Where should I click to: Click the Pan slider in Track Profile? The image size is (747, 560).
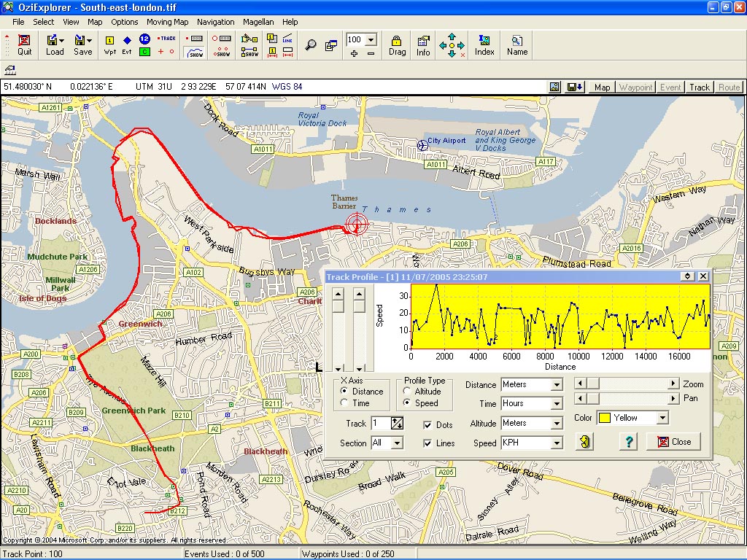coord(626,398)
